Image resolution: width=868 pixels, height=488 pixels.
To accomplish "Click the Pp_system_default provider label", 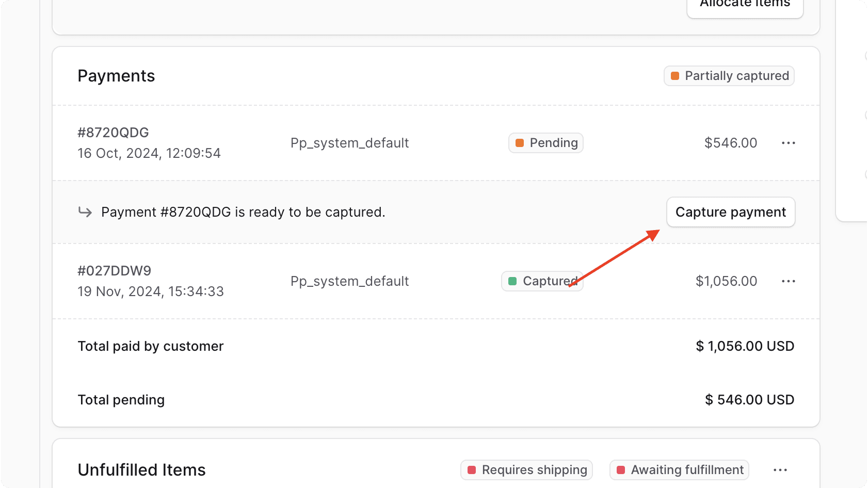I will [x=349, y=143].
